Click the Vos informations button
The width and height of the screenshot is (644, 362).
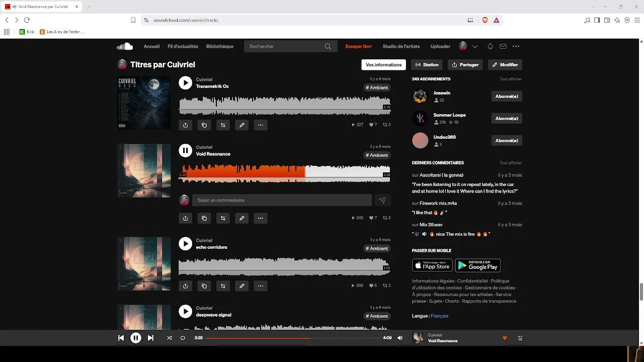pyautogui.click(x=384, y=65)
